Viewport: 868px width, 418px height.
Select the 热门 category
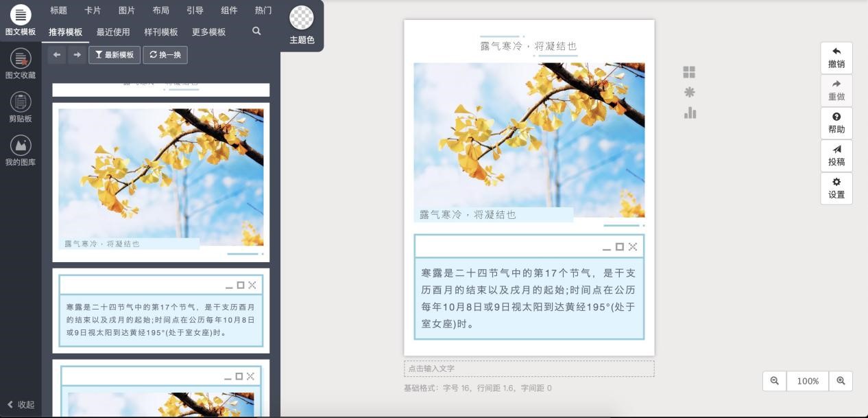263,10
